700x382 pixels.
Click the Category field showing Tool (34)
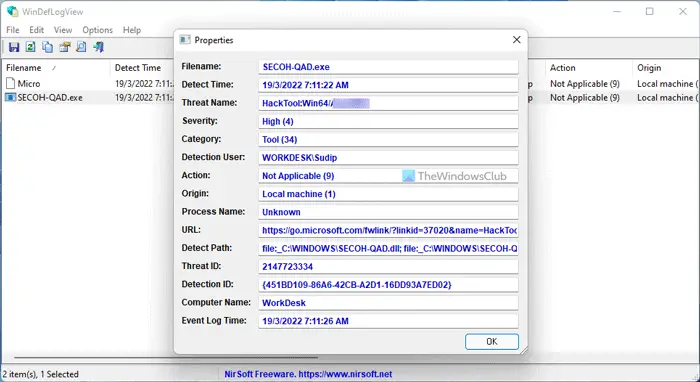[388, 140]
